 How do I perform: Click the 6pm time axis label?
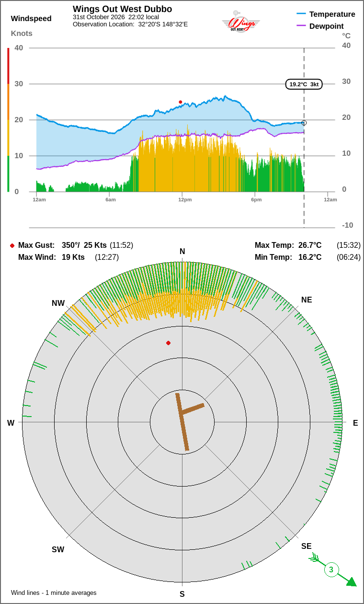[256, 199]
